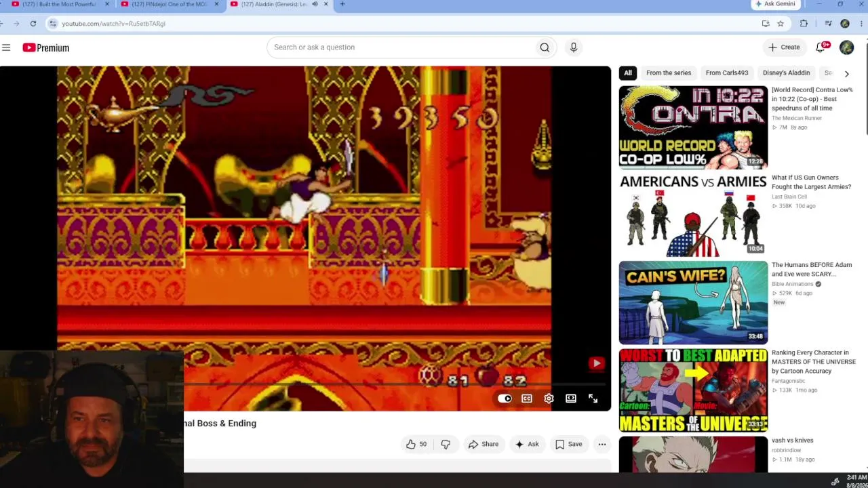Visit the Fantagonistic channel
868x488 pixels.
click(790, 381)
